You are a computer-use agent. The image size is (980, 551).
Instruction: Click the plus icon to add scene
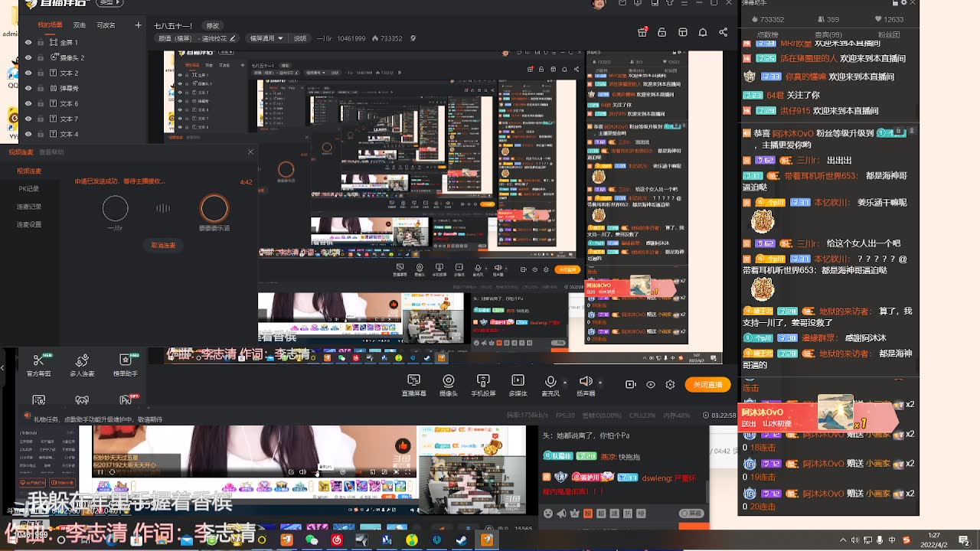pos(139,25)
